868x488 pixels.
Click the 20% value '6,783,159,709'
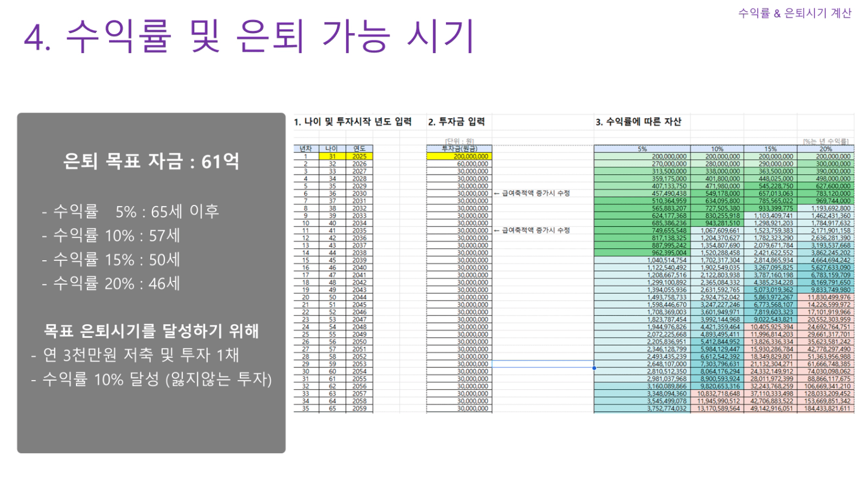click(826, 275)
